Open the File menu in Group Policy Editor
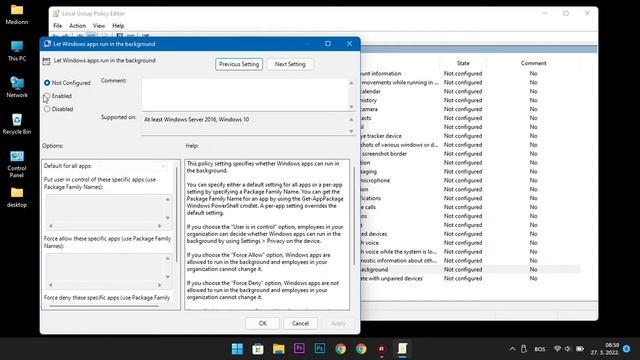Viewport: 640px width, 360px height. [58, 26]
